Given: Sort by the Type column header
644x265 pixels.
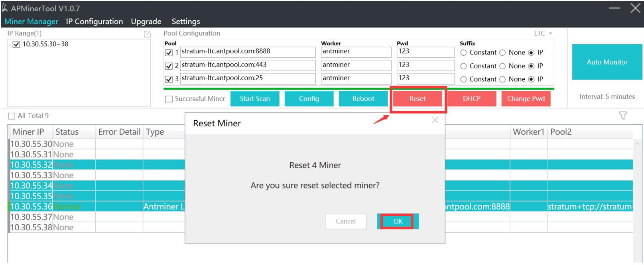Looking at the screenshot, I should pos(164,132).
